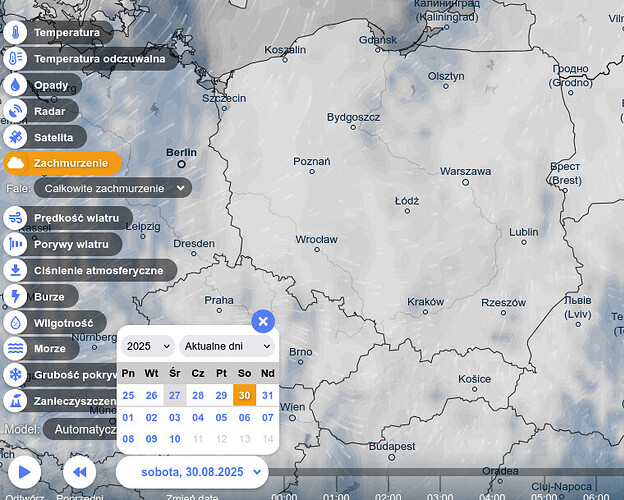Select Porywy wiatru layer option
The image size is (624, 500).
(70, 244)
